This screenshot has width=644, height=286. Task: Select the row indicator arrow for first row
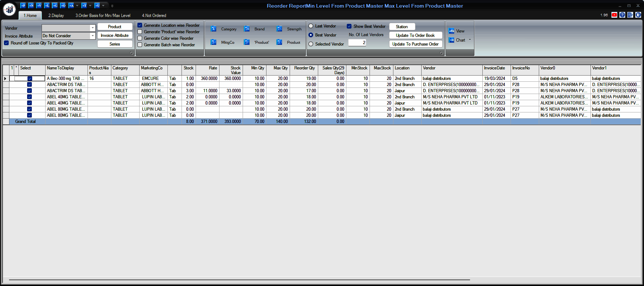pyautogui.click(x=5, y=78)
